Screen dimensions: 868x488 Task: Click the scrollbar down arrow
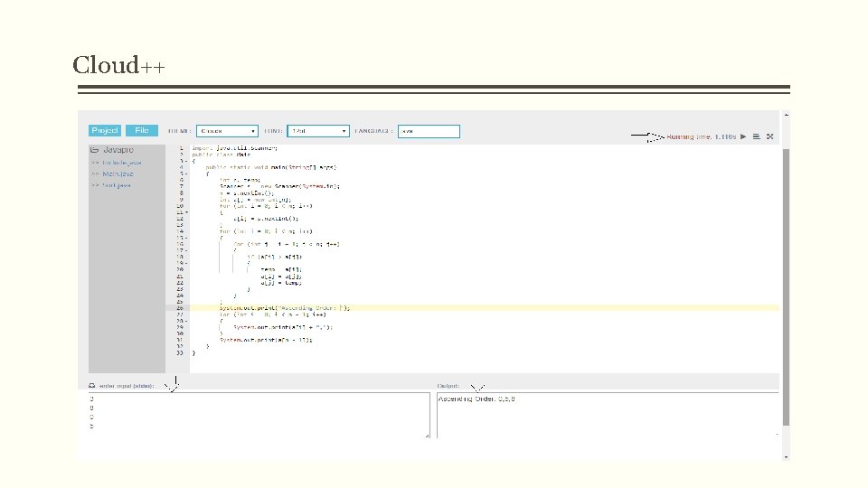coord(786,457)
